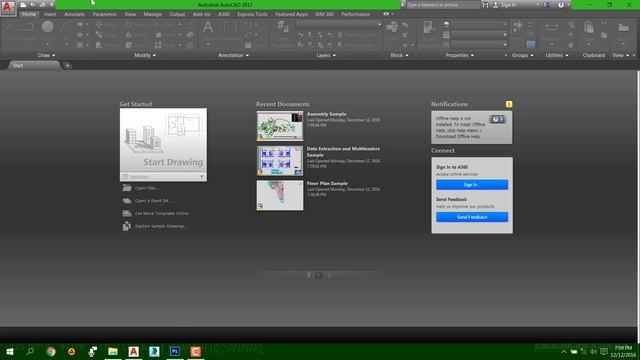Switch to the Manage ribbon tab
The width and height of the screenshot is (640, 360).
(x=153, y=14)
